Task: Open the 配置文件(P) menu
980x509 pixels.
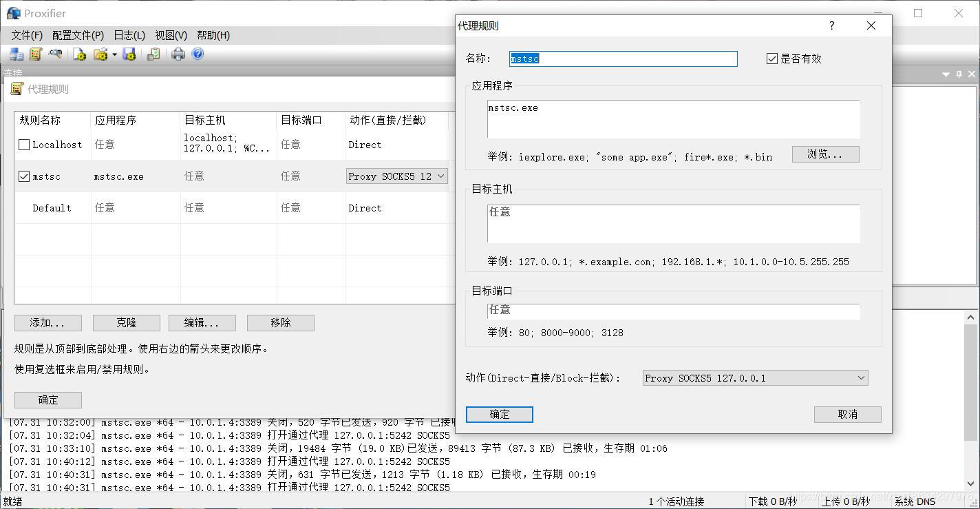Action: tap(78, 35)
